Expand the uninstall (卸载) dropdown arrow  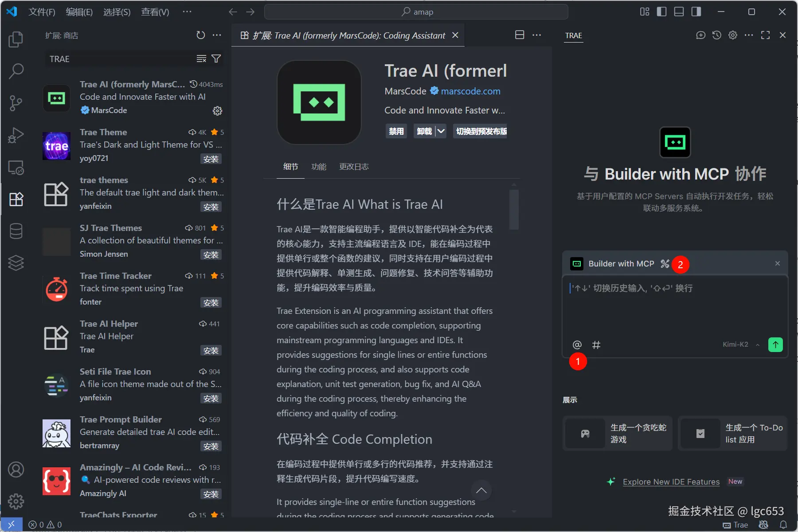441,131
